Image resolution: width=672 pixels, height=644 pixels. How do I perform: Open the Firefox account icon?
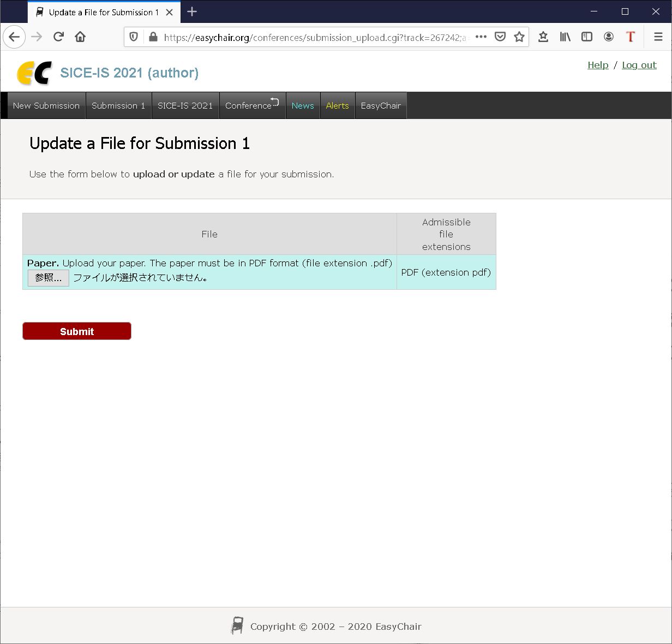tap(609, 37)
